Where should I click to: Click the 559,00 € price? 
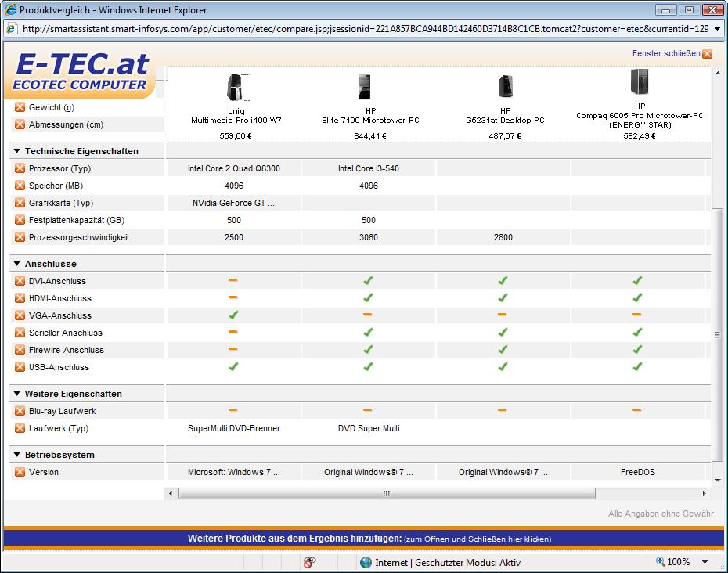pos(236,135)
